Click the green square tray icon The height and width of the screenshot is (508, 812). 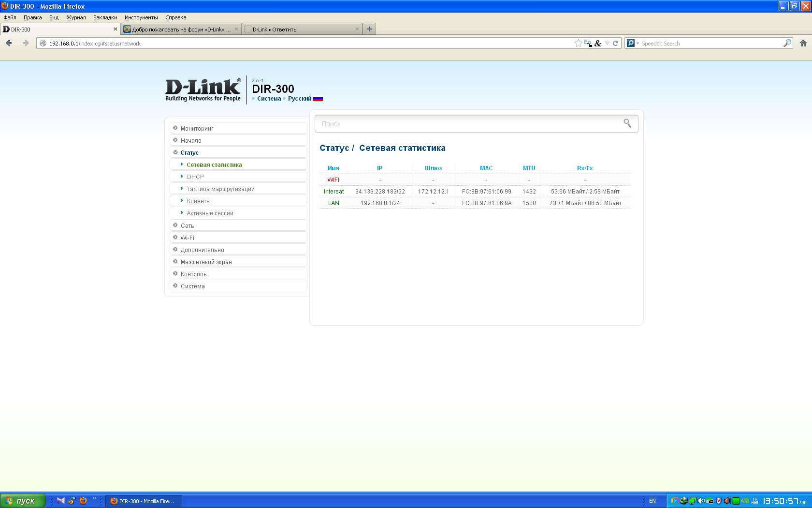[x=736, y=501]
